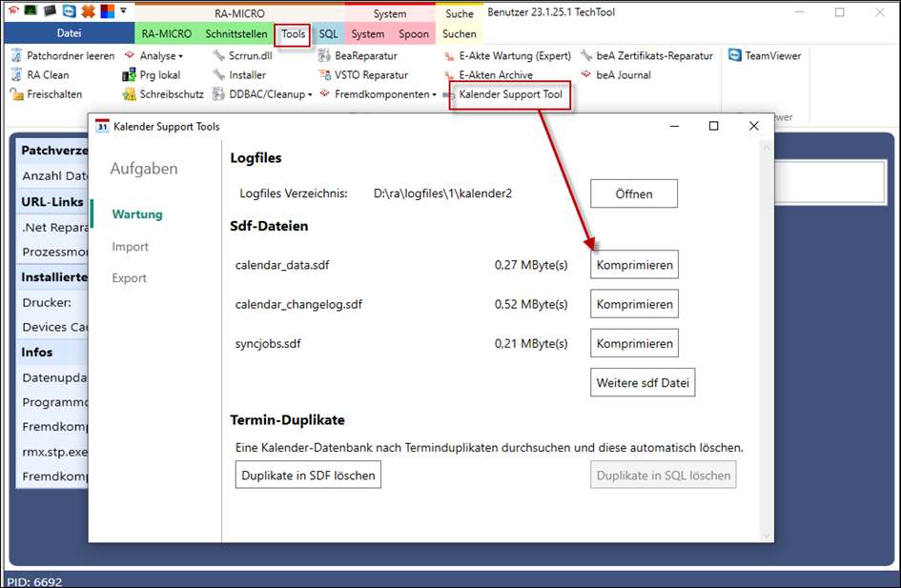Open the Fremdkomponenten dropdown arrow

435,94
